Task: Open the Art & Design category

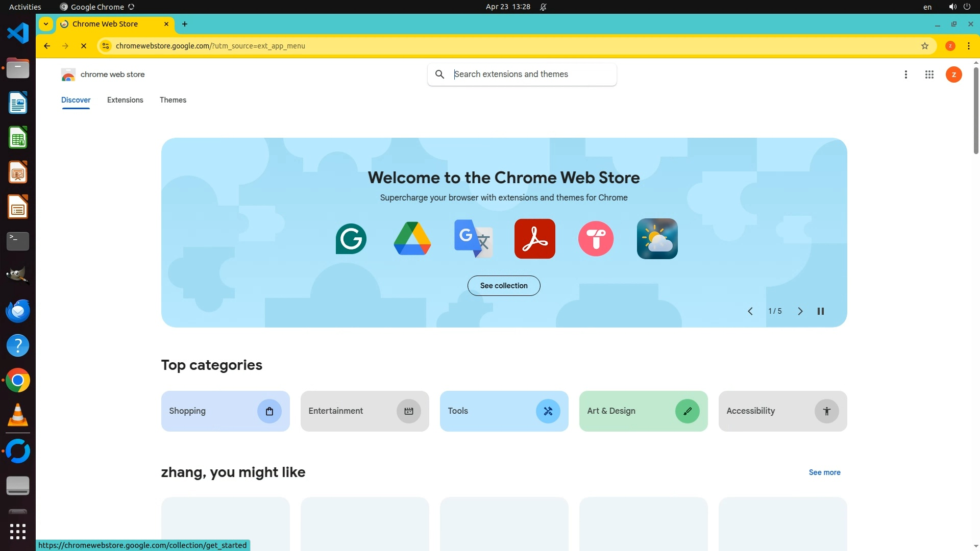Action: pyautogui.click(x=643, y=411)
